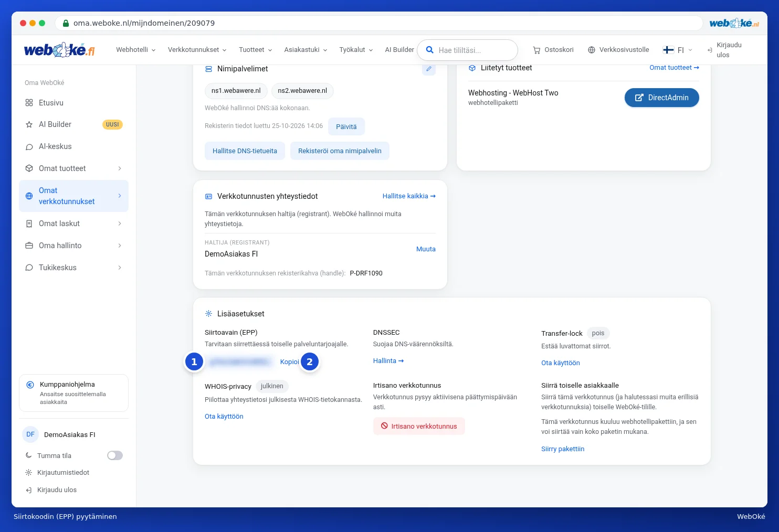
Task: Open the Ostoskori shopping cart
Action: (x=553, y=50)
